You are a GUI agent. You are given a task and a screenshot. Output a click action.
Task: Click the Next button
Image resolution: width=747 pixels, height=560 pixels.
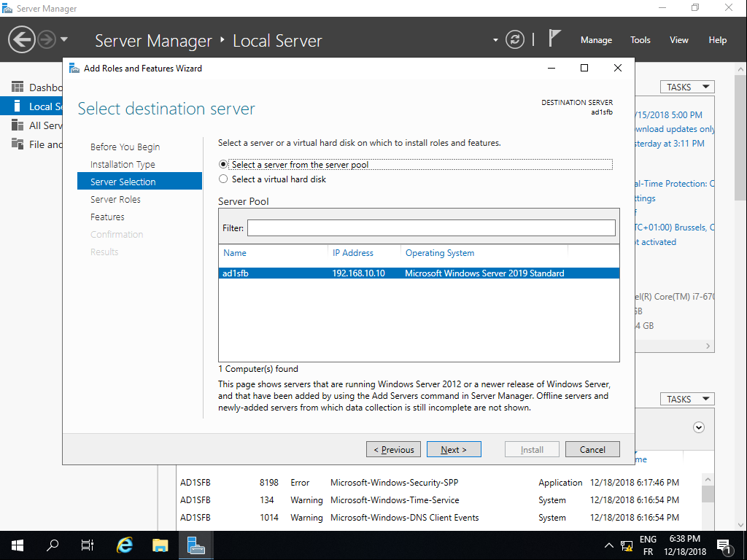coord(453,449)
